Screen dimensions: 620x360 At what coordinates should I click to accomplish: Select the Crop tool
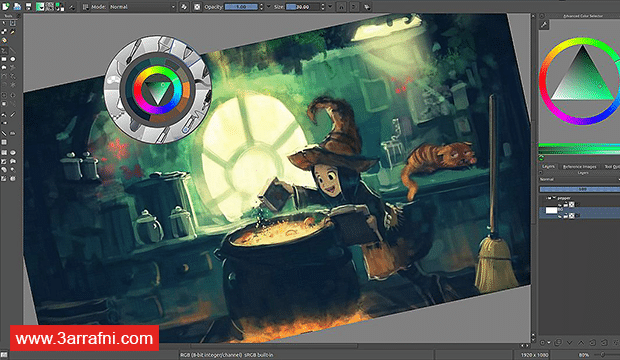point(4,95)
